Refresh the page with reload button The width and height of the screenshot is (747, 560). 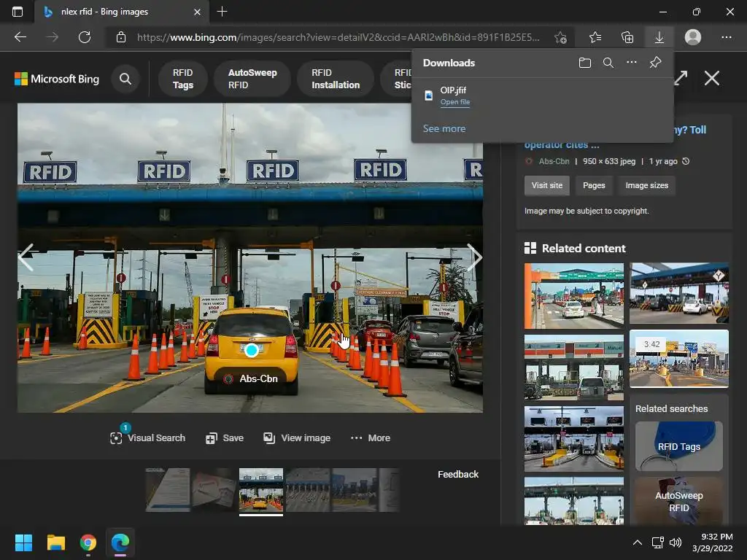(x=85, y=37)
